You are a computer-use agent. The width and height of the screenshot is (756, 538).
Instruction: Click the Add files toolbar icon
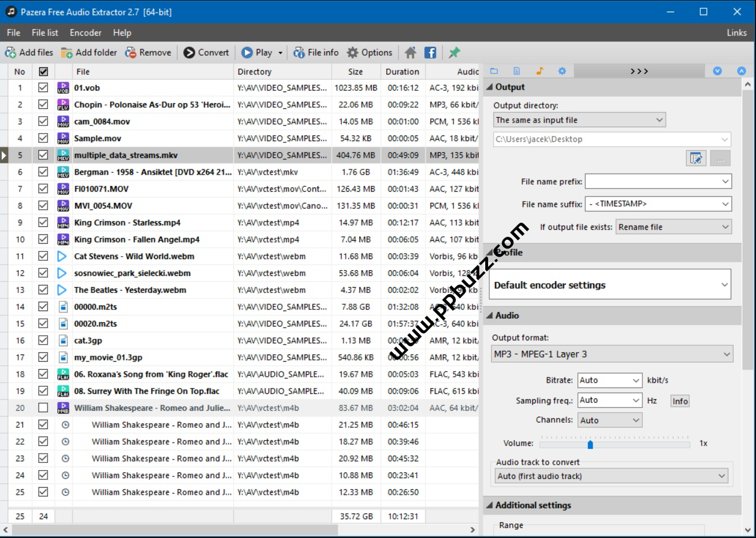(x=11, y=53)
